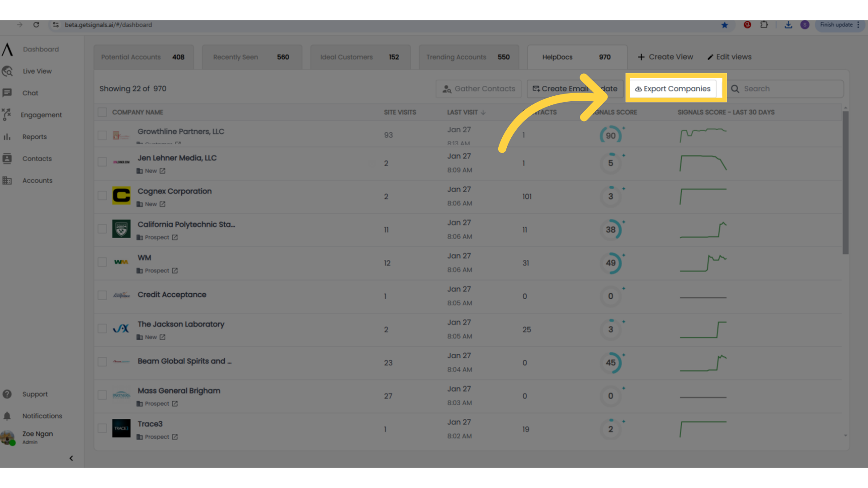Image resolution: width=868 pixels, height=488 pixels.
Task: Check California Polytechnic row checkbox
Action: [103, 229]
